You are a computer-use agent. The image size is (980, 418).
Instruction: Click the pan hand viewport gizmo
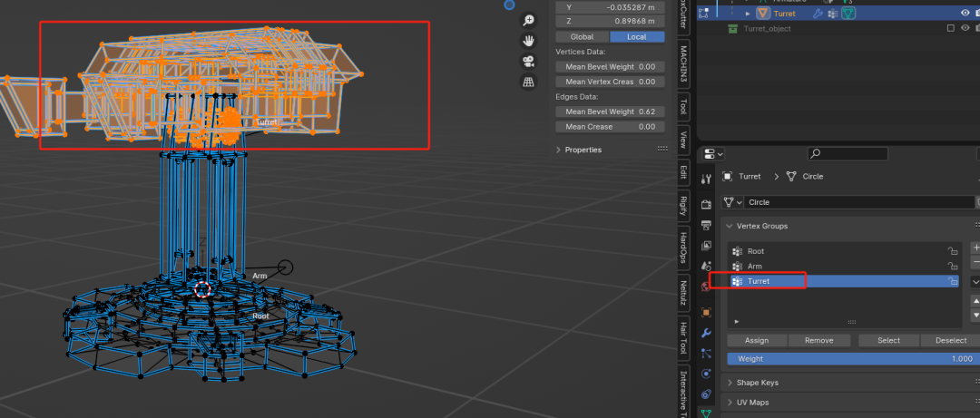[x=529, y=41]
